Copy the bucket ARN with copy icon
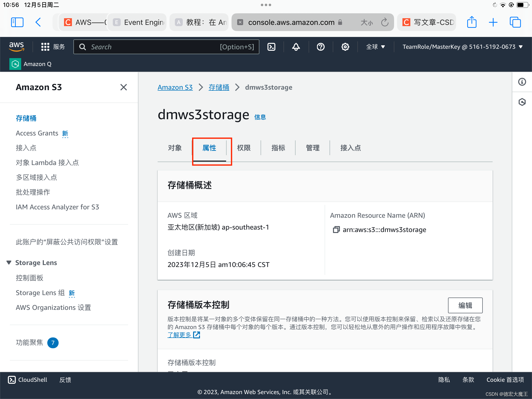The height and width of the screenshot is (399, 532). [x=336, y=230]
